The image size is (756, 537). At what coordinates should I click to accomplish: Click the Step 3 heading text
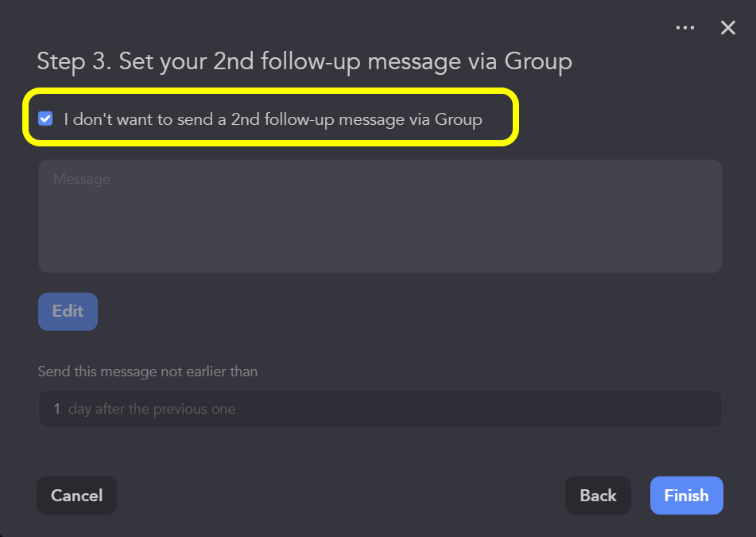pyautogui.click(x=304, y=61)
